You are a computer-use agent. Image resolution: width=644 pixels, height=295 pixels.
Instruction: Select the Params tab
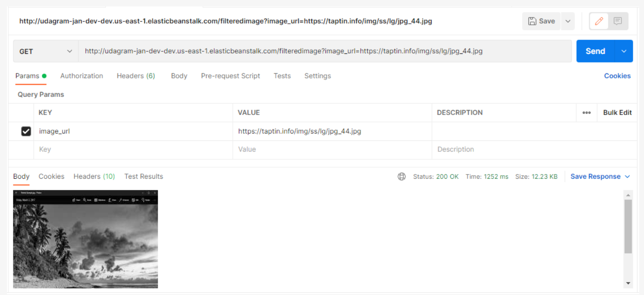[x=31, y=76]
